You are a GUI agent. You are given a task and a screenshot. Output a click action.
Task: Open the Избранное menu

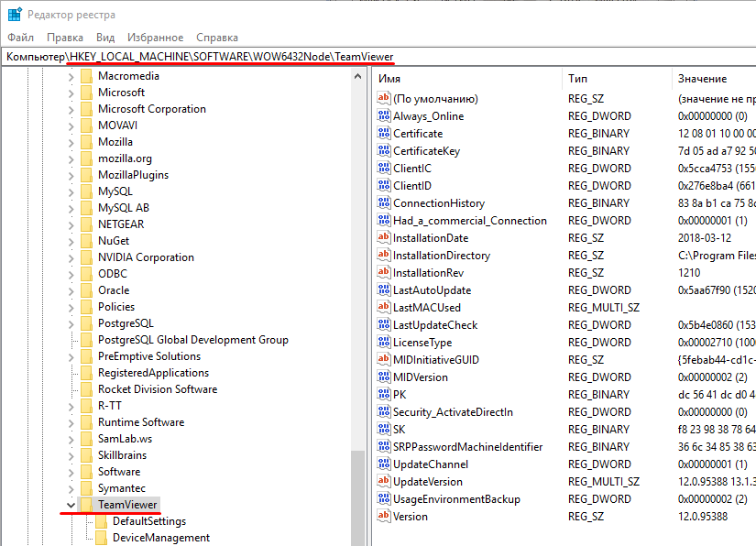coord(157,38)
